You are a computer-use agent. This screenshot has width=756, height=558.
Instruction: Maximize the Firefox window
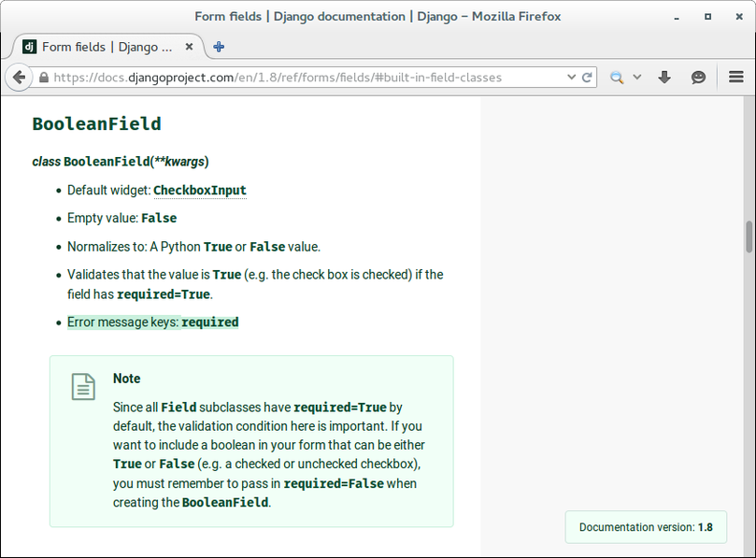pyautogui.click(x=707, y=17)
